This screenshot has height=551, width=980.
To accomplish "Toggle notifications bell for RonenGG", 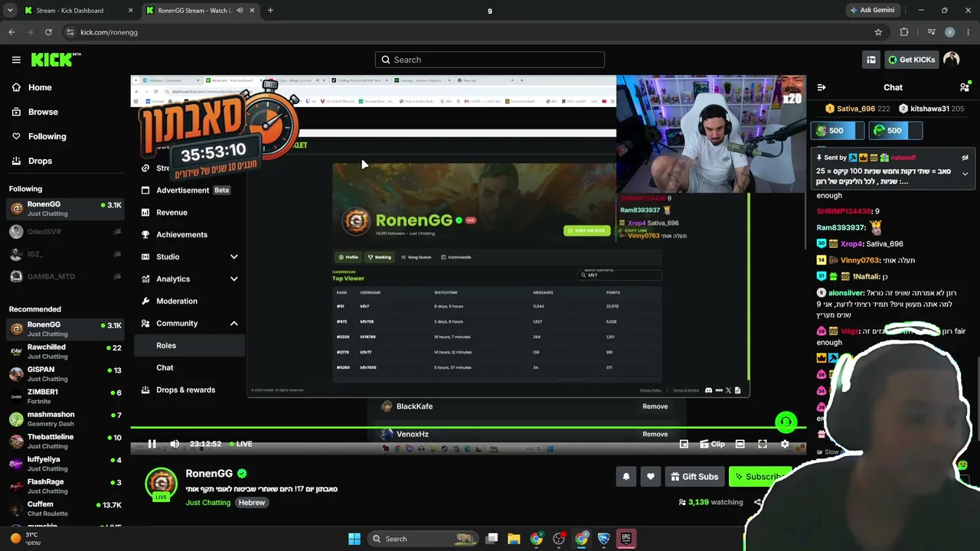I will point(626,477).
